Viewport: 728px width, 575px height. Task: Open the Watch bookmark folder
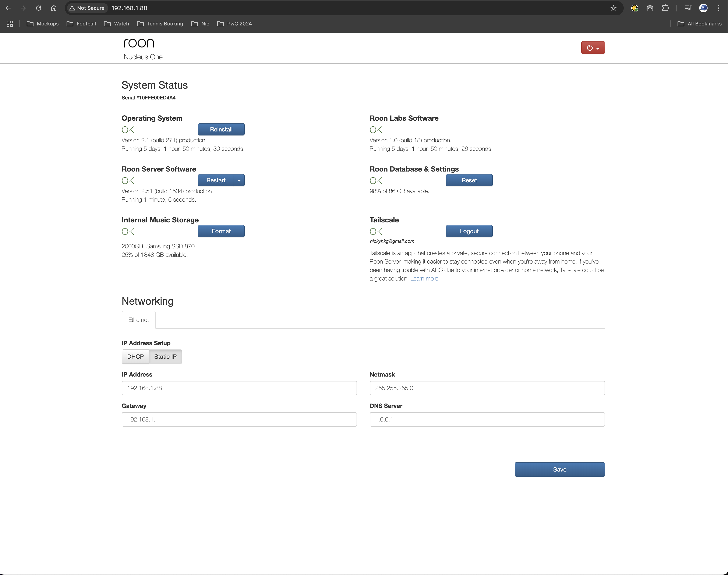(116, 24)
